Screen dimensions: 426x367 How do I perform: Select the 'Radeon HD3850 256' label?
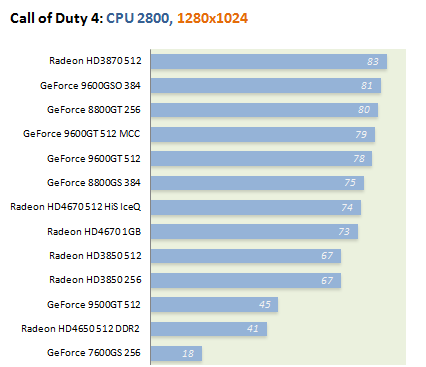coord(95,280)
